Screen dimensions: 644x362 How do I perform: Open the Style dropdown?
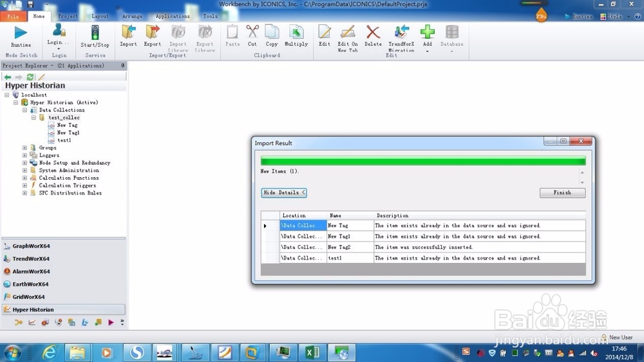[x=614, y=17]
